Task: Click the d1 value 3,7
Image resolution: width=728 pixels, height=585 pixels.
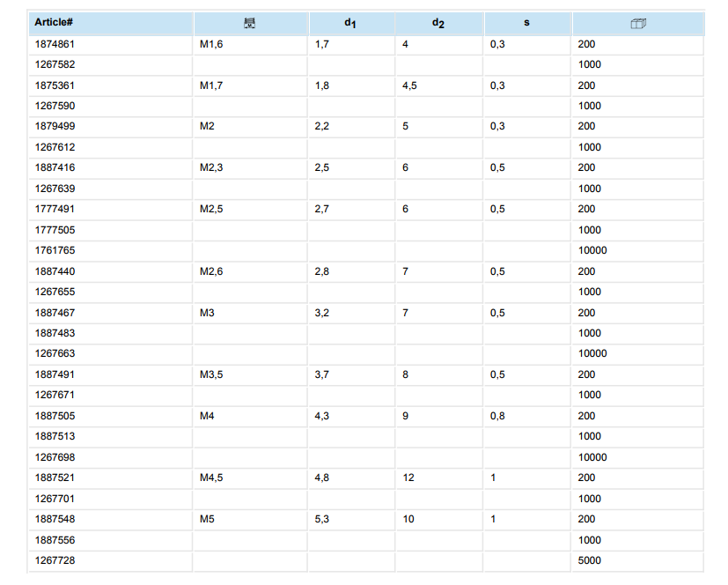Action: (x=322, y=374)
